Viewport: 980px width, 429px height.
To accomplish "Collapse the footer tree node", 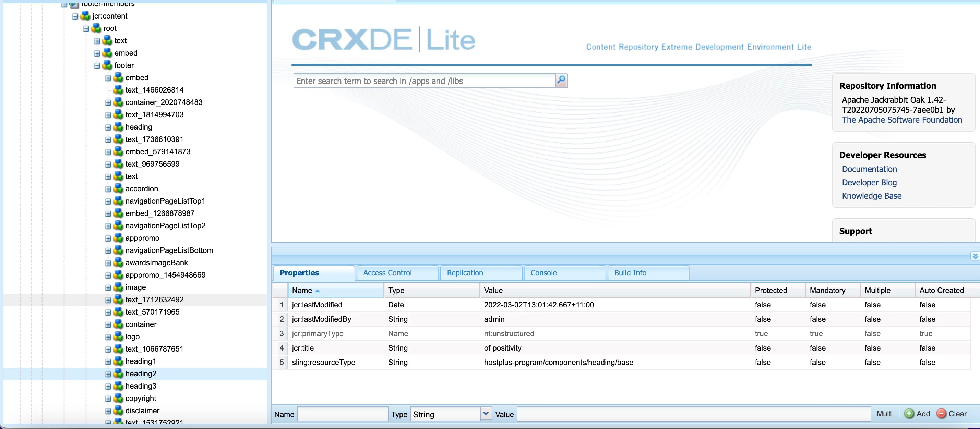I will pyautogui.click(x=97, y=65).
